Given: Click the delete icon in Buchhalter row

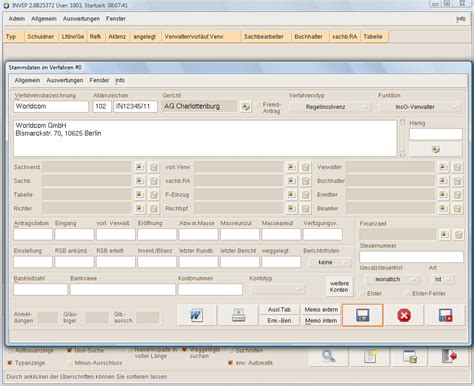Looking at the screenshot, I should coord(457,181).
